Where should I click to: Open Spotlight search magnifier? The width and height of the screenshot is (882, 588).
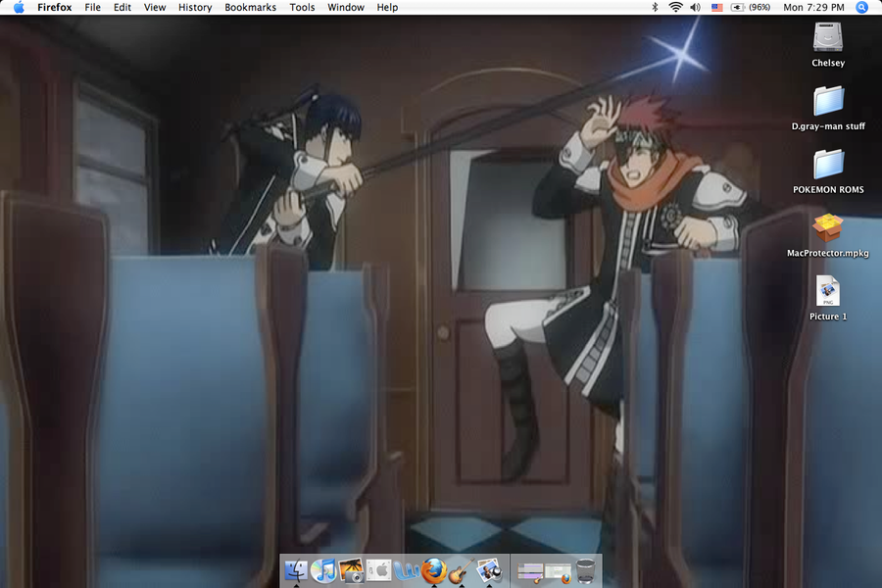(x=861, y=7)
